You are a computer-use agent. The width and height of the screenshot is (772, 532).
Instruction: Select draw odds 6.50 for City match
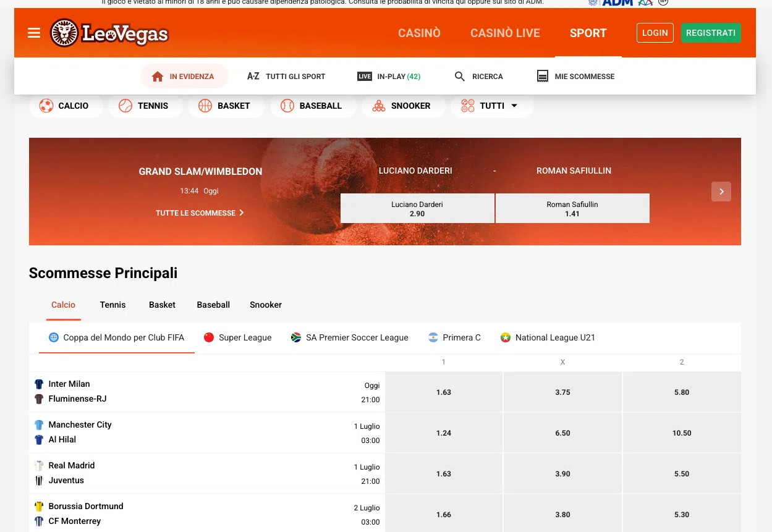tap(562, 433)
